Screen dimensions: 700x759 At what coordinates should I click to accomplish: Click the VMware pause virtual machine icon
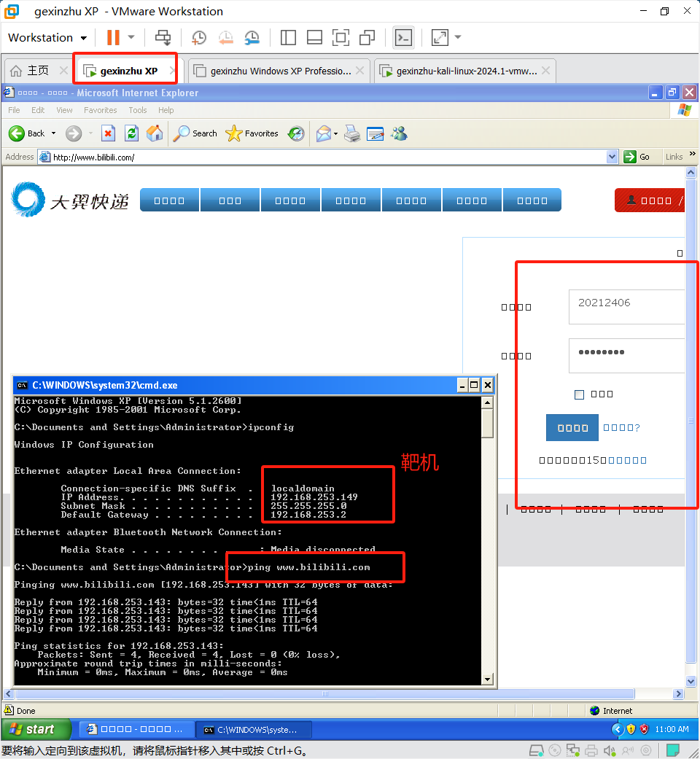click(113, 37)
